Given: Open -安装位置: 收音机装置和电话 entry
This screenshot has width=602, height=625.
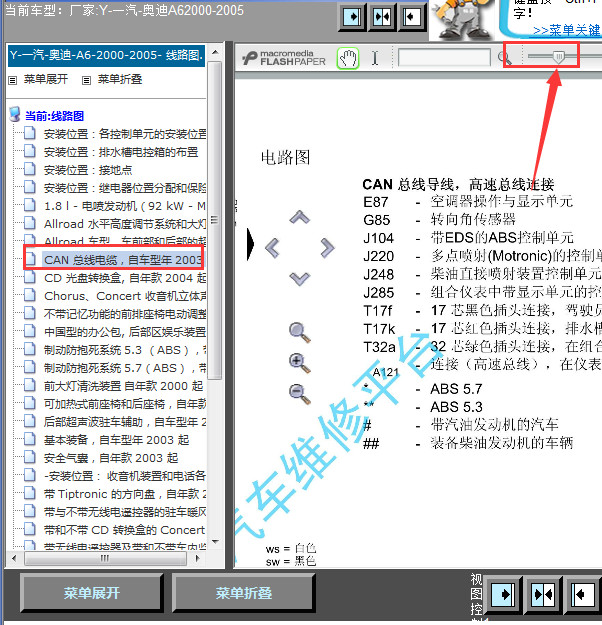Looking at the screenshot, I should [125, 476].
